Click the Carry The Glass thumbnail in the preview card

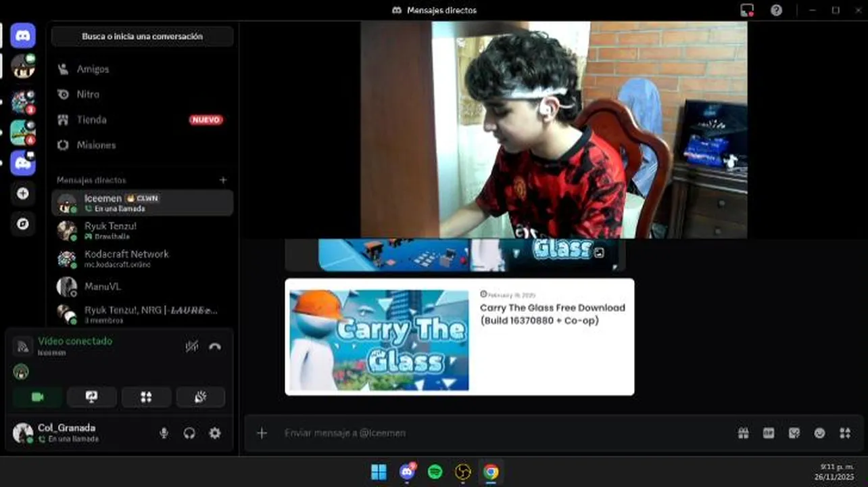click(x=379, y=340)
